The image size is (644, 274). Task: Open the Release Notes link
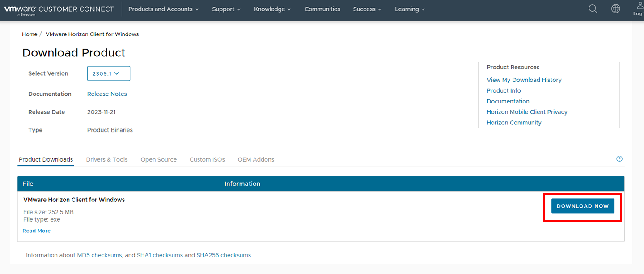click(x=107, y=94)
